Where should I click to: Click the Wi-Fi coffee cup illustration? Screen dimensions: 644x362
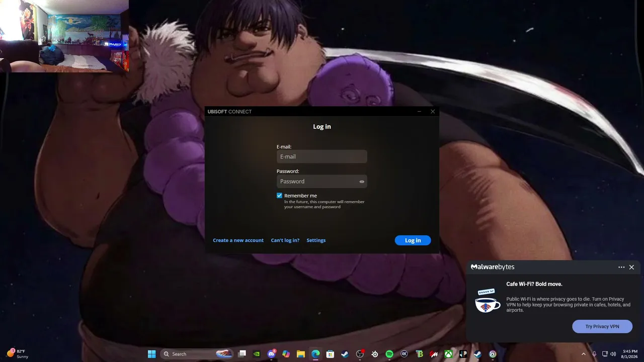488,300
